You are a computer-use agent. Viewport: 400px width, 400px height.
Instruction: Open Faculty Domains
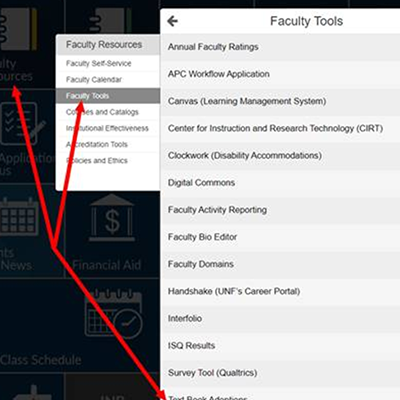[x=280, y=264]
